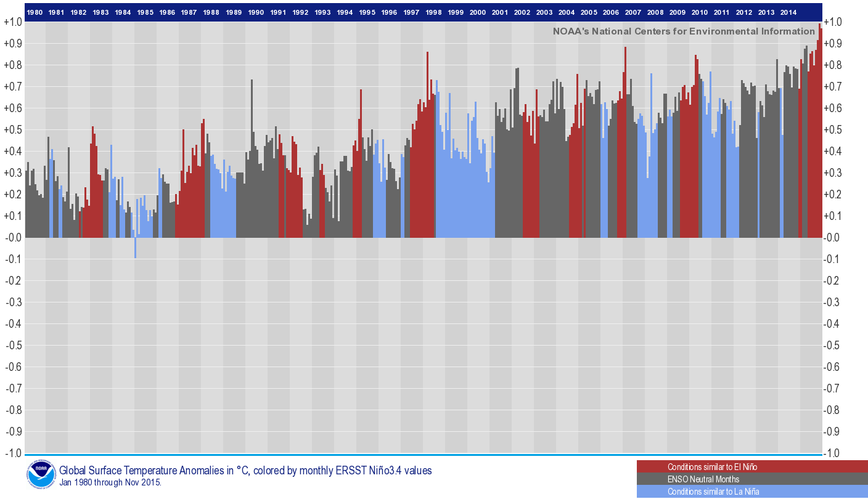Select the 1983 year label

[101, 12]
